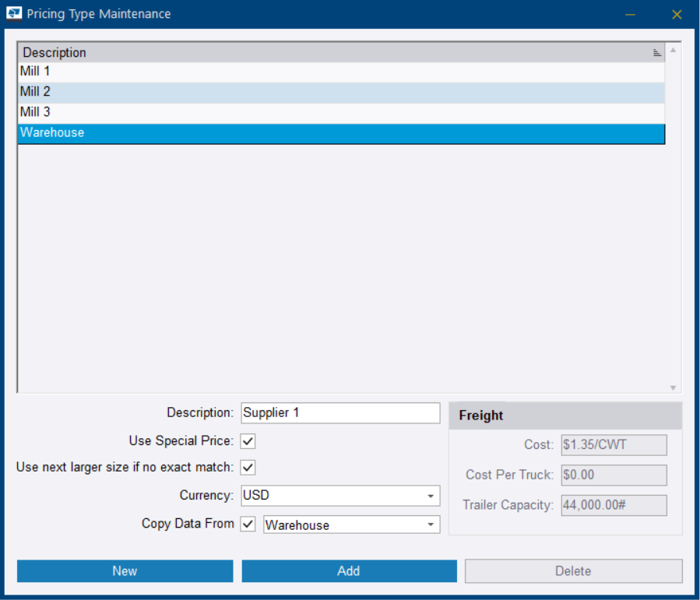The image size is (700, 600).
Task: Toggle the Use Special Price checkbox
Action: (248, 441)
